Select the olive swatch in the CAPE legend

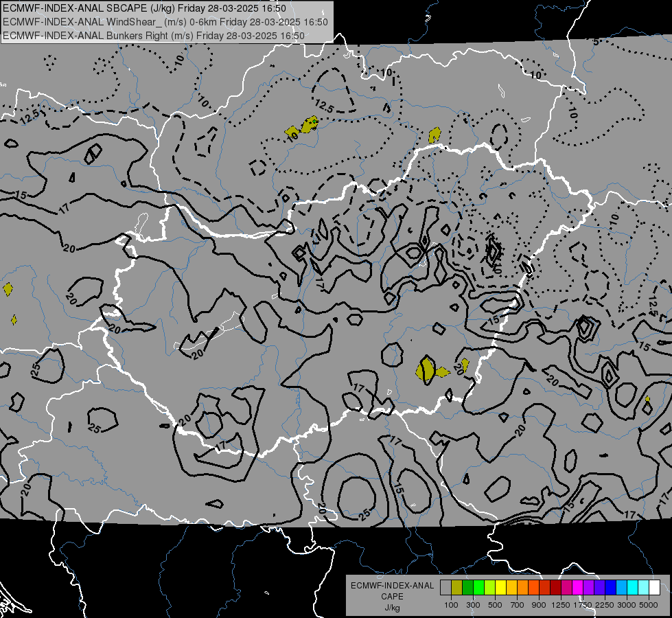(x=456, y=587)
